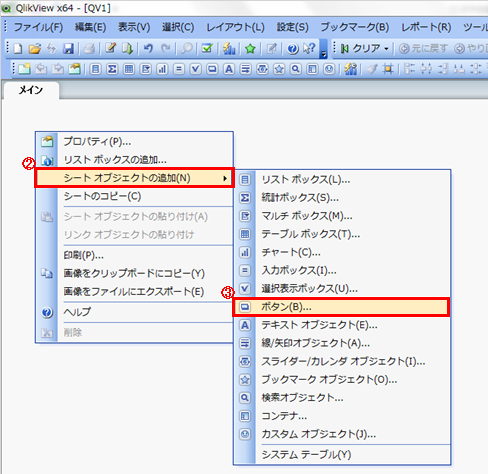
Task: Click the Create Bookmark Object toolbar icon
Action: (x=279, y=69)
